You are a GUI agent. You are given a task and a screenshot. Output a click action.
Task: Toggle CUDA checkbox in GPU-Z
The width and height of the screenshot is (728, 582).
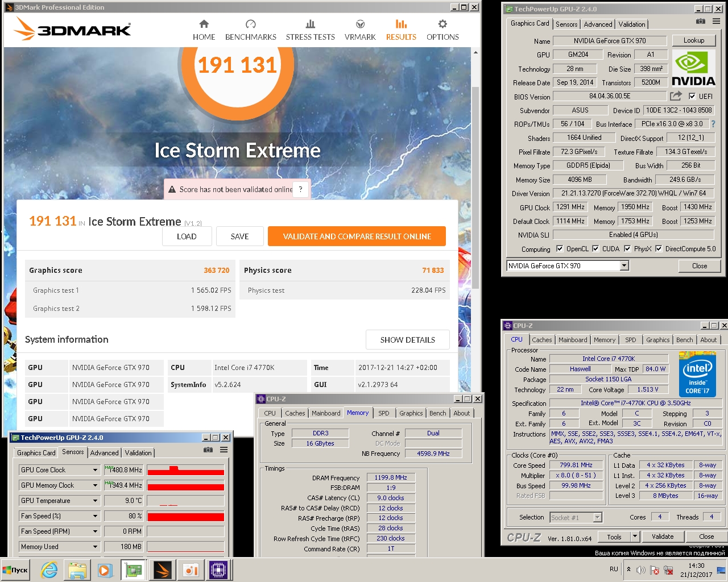click(x=595, y=249)
